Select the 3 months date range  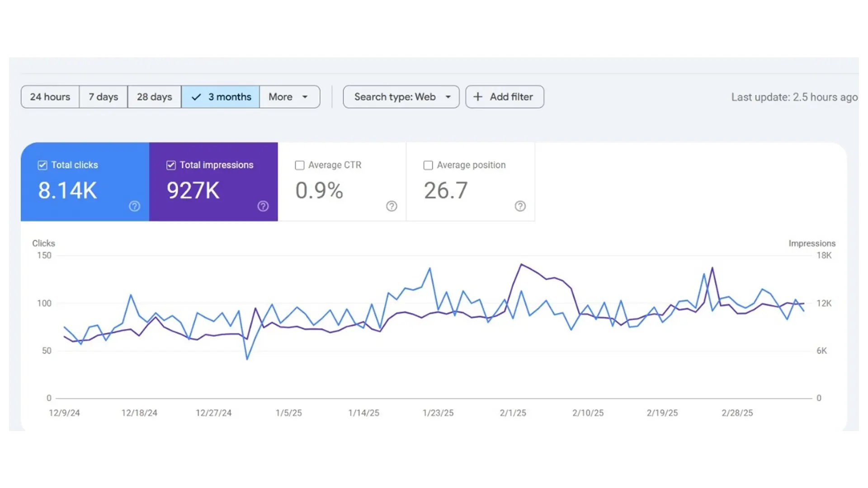tap(221, 97)
